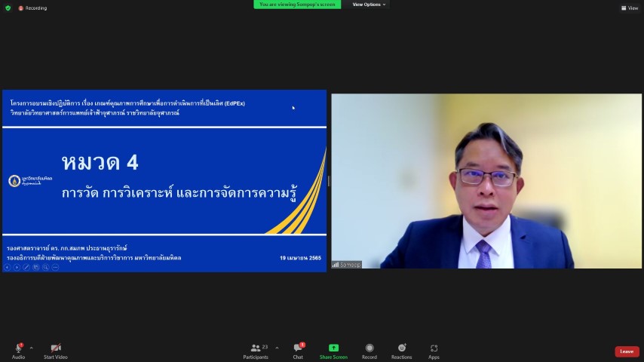Click the slide zoom magnifier icon
The image size is (644, 362).
45,267
